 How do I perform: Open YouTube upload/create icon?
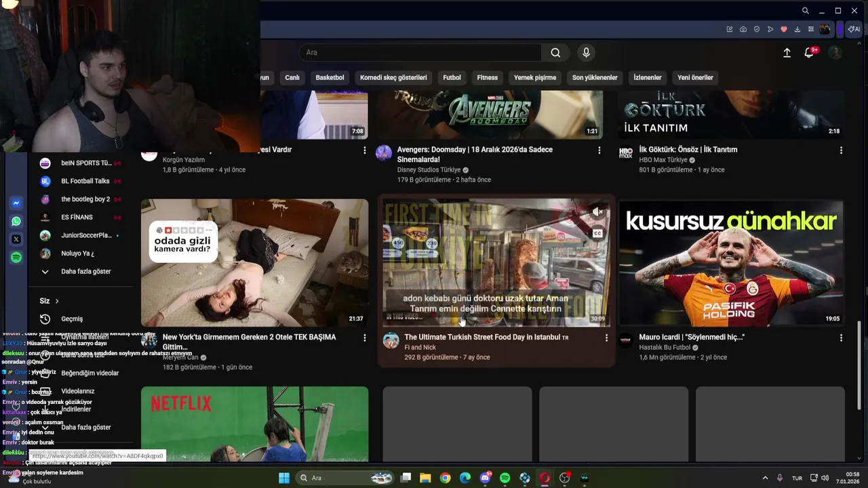pos(787,53)
